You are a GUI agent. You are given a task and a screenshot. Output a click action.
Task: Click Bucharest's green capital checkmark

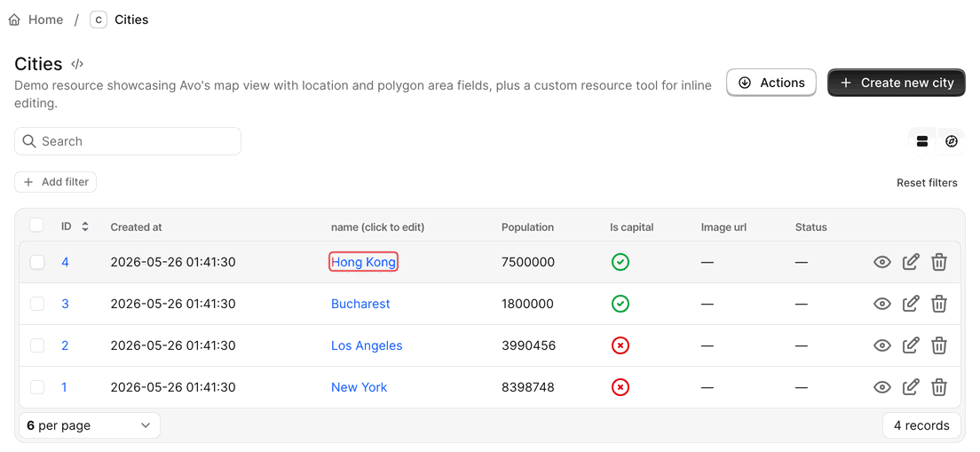point(620,304)
